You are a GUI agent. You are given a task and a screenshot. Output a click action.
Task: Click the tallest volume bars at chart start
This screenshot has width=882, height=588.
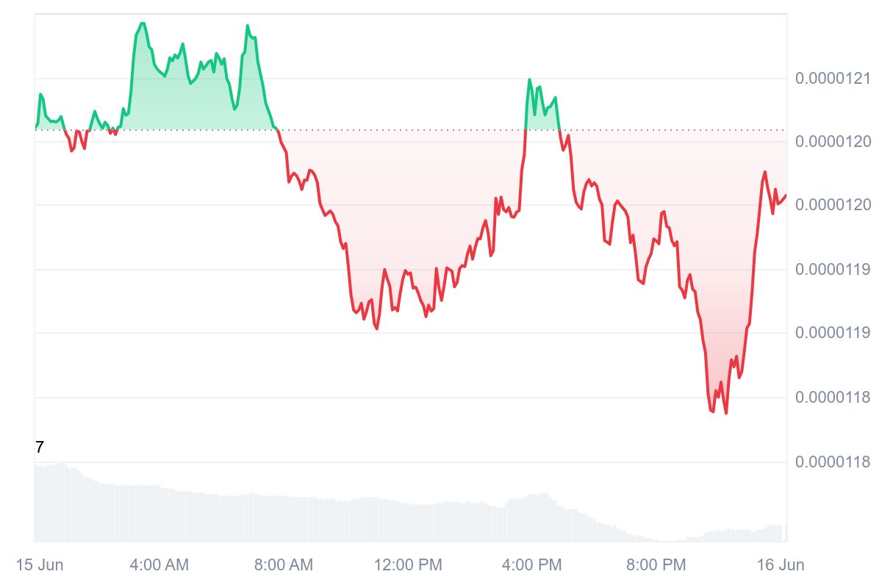coord(60,500)
